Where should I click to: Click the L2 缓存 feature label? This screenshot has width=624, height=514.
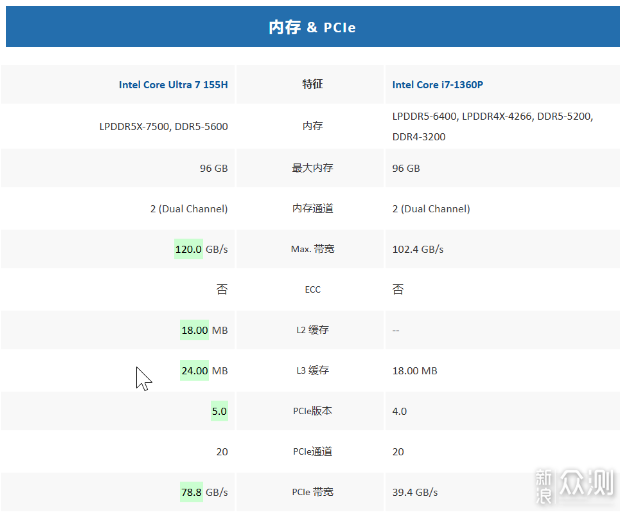point(312,330)
